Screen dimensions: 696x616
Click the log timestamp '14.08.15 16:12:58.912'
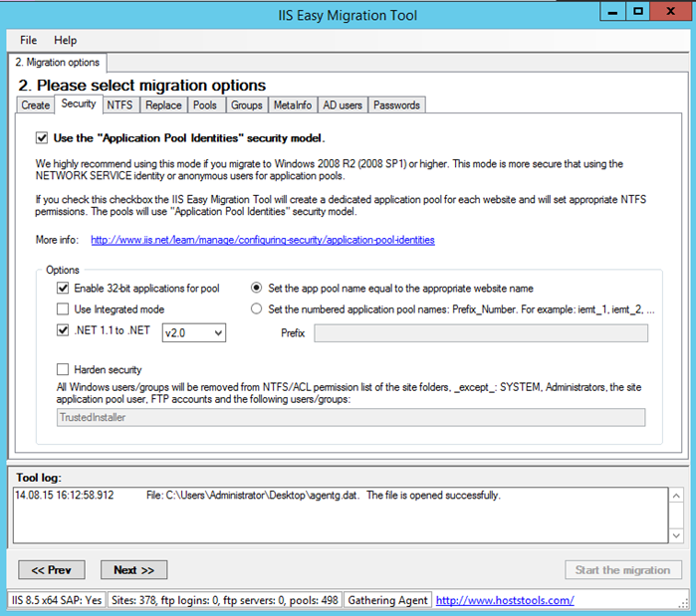65,496
